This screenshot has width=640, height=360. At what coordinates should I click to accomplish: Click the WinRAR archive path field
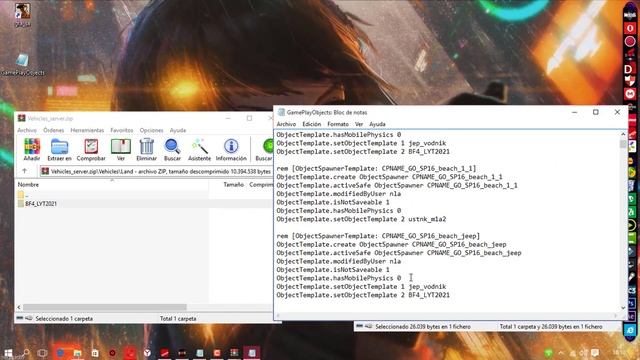click(156, 171)
